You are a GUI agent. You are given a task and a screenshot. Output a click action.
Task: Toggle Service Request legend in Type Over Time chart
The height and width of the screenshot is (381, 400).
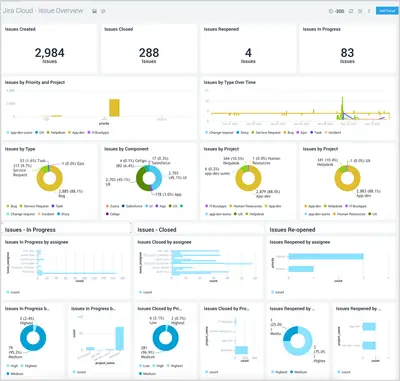pyautogui.click(x=266, y=132)
